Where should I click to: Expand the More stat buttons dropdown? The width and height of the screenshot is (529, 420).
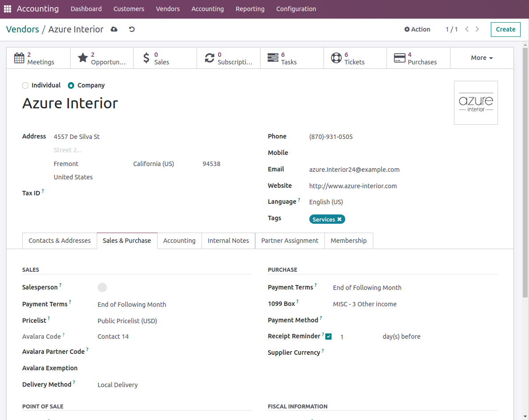click(482, 58)
